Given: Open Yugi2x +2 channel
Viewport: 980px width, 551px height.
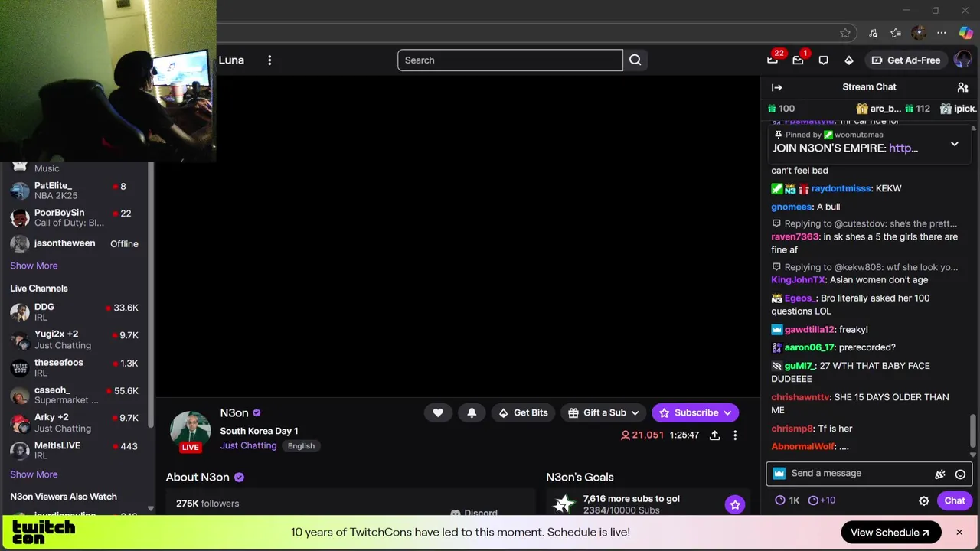Looking at the screenshot, I should click(75, 340).
